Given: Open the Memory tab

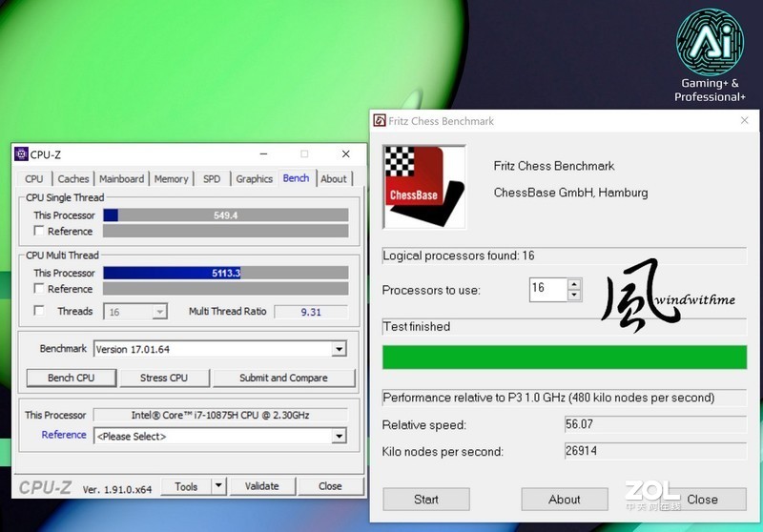Looking at the screenshot, I should pos(172,179).
